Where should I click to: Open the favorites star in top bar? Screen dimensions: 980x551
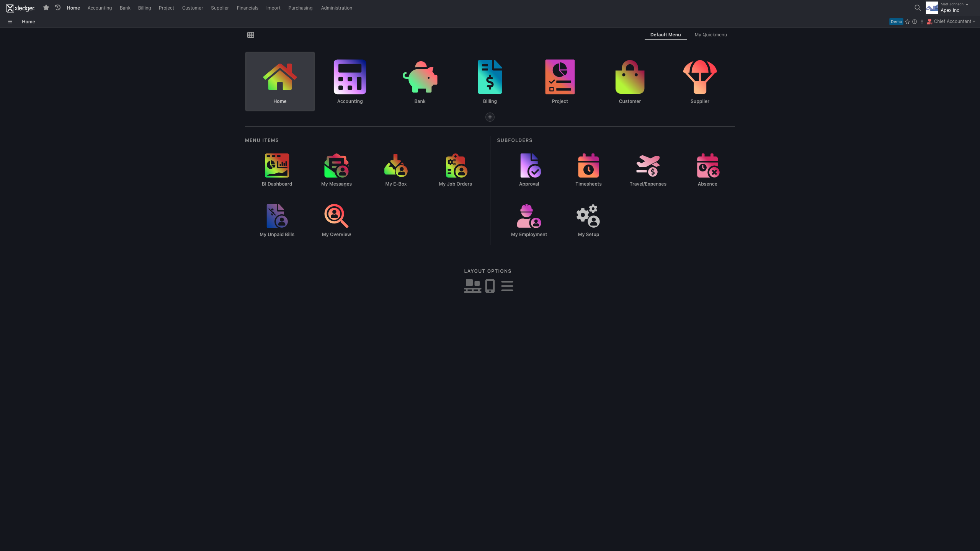point(46,8)
